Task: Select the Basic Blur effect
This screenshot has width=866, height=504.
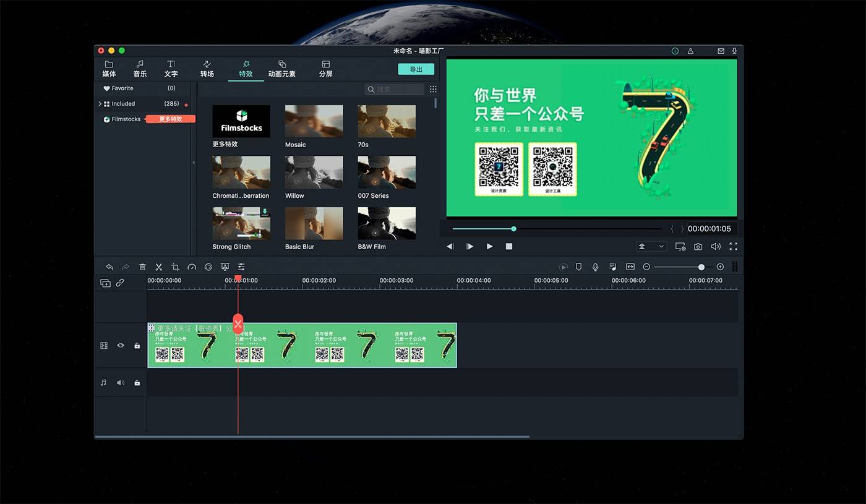Action: point(314,223)
